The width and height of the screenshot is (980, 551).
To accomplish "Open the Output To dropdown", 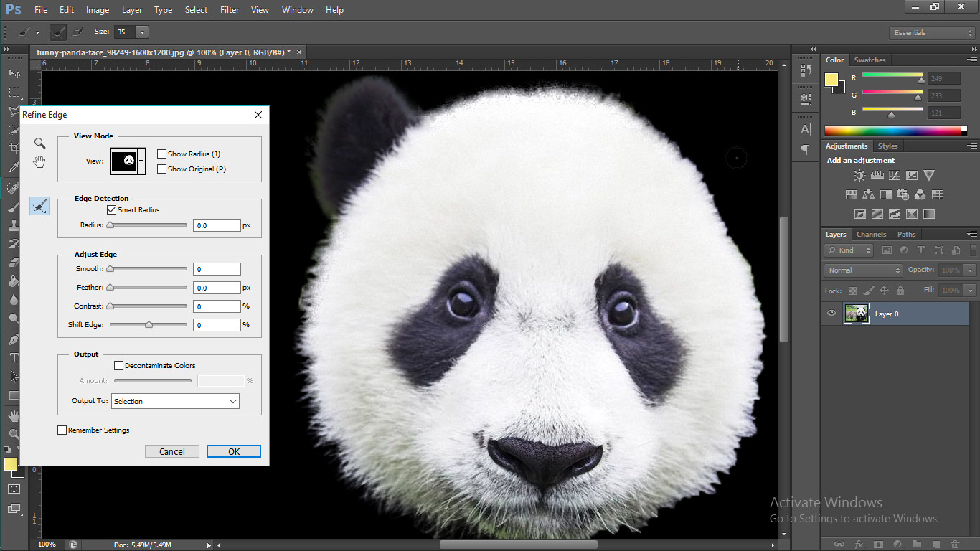I will tap(175, 402).
